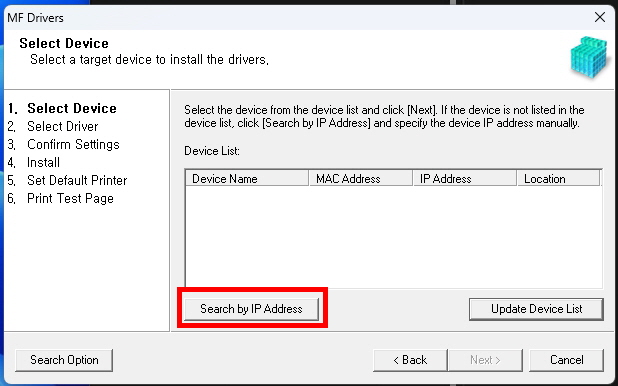Select step 5 Set Default Printer text
Image resolution: width=618 pixels, height=386 pixels.
point(77,180)
